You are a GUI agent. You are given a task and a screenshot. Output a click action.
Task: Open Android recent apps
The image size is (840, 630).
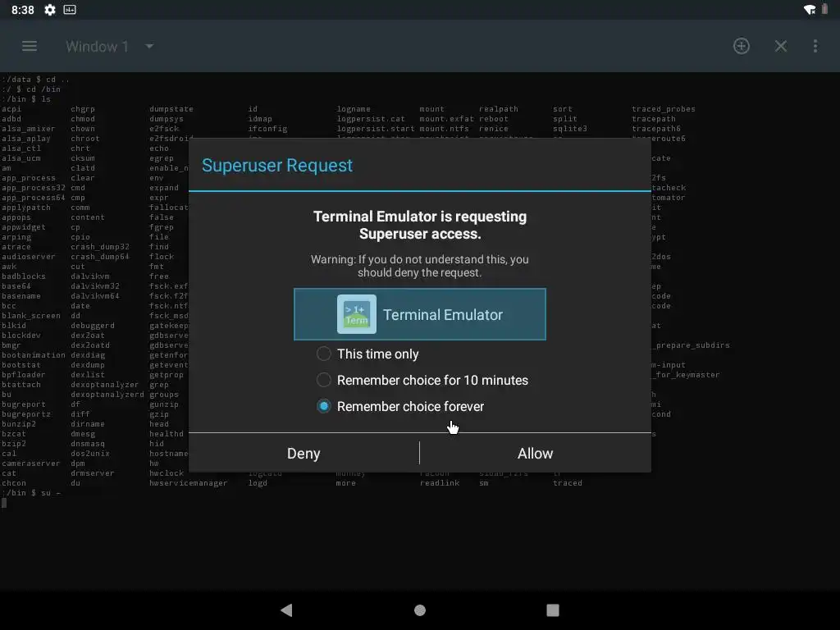pos(552,609)
